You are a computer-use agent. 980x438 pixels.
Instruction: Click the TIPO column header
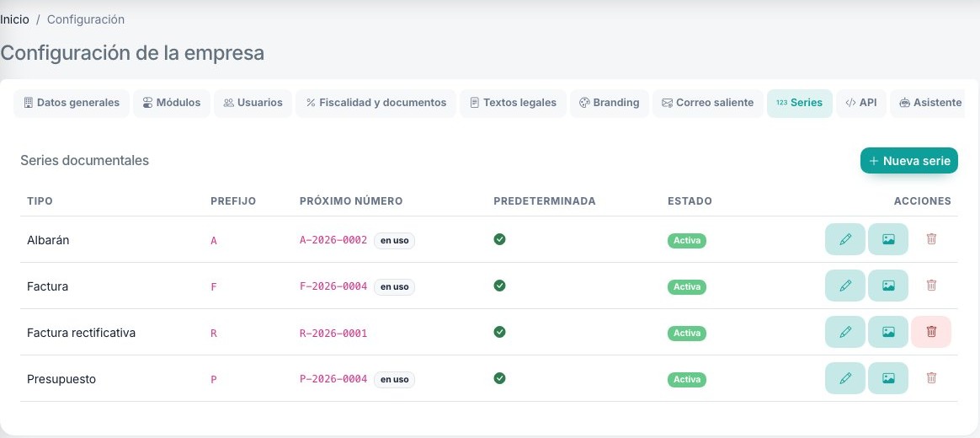[x=40, y=200]
